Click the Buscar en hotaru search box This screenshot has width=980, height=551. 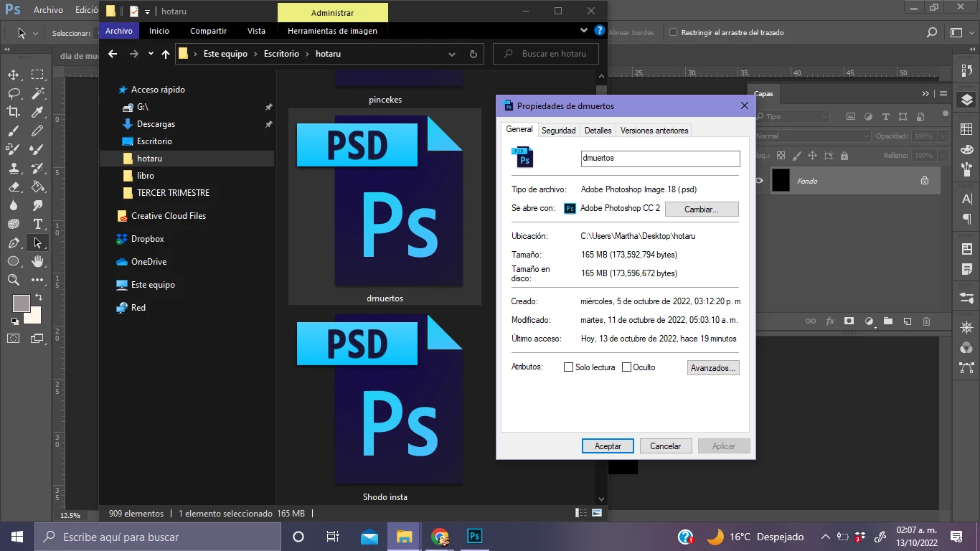point(547,54)
